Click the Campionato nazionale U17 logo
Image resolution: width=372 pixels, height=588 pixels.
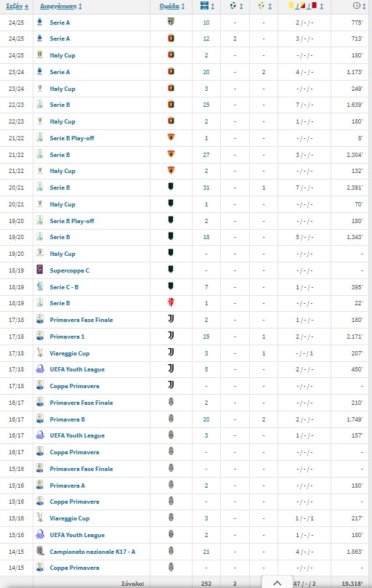(x=40, y=551)
